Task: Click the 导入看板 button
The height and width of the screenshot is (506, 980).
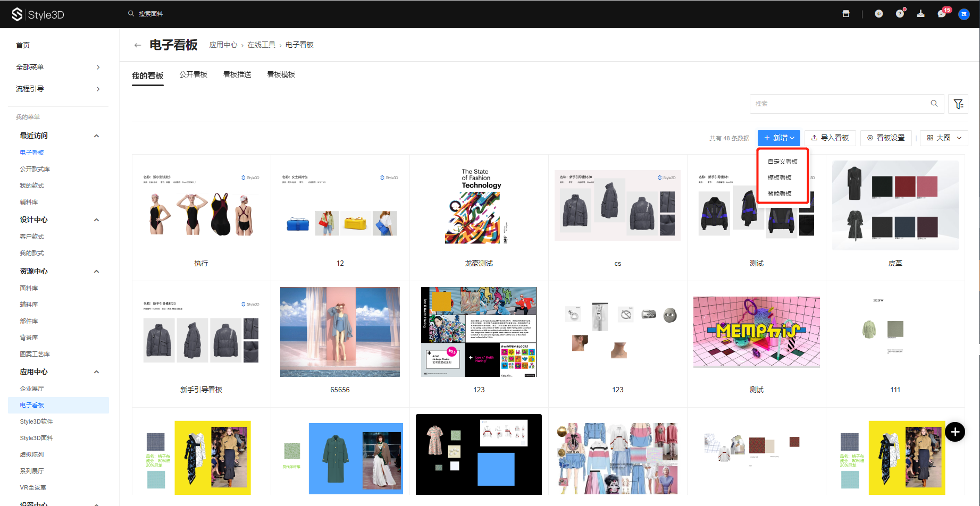Action: coord(830,138)
